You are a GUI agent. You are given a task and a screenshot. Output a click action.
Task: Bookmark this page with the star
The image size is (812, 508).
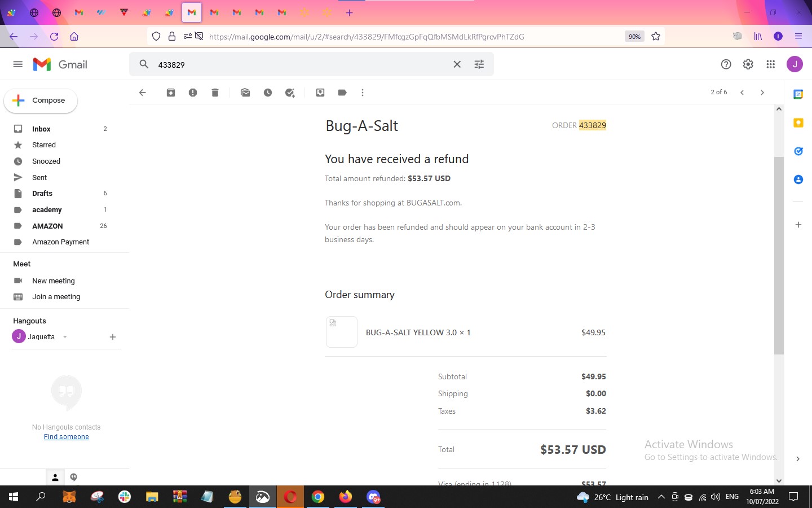coord(656,37)
